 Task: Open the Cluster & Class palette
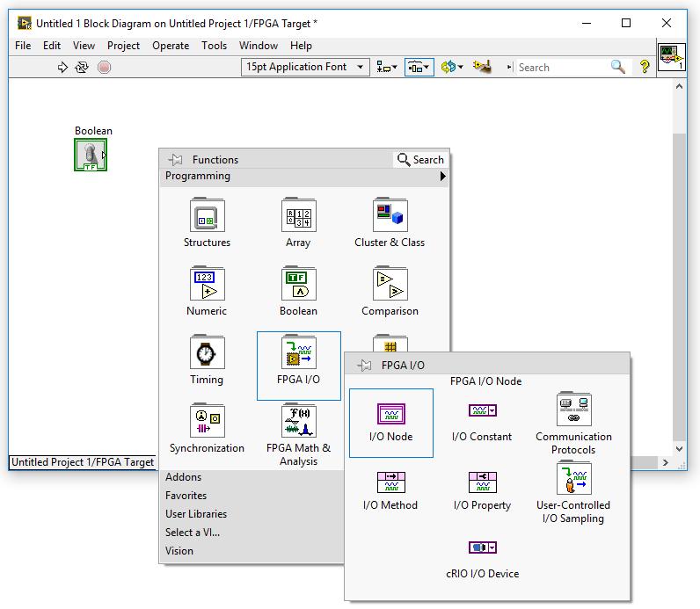390,215
